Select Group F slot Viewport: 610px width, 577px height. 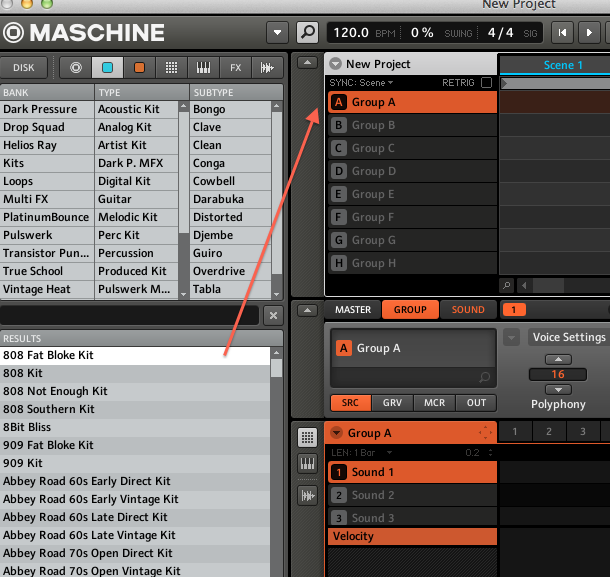[412, 217]
